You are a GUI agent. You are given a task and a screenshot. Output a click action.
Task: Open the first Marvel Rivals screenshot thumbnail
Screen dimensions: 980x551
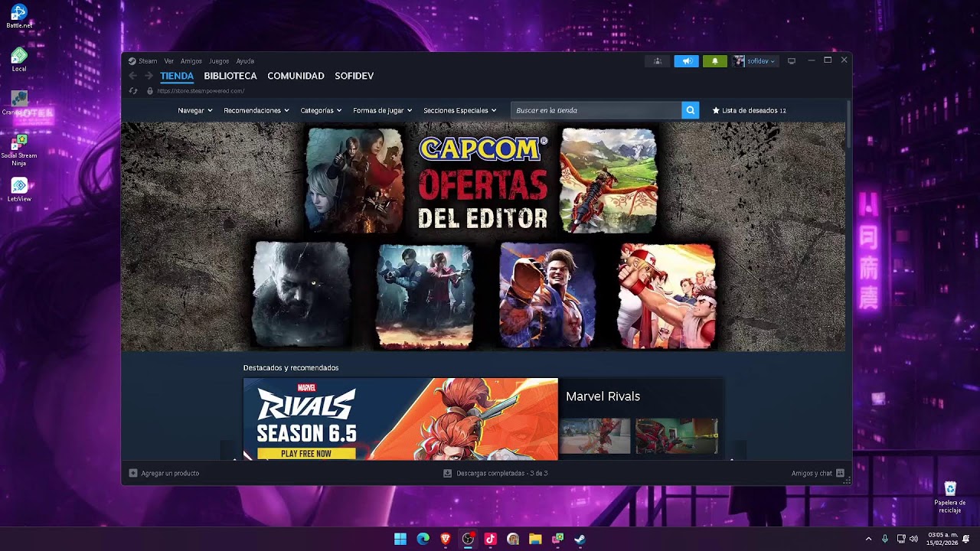[596, 435]
